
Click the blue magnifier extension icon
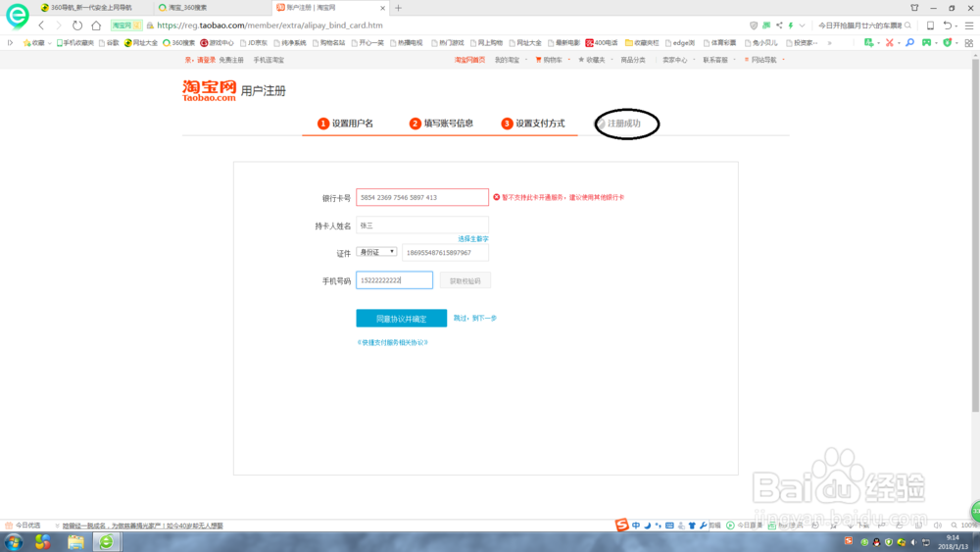[910, 43]
